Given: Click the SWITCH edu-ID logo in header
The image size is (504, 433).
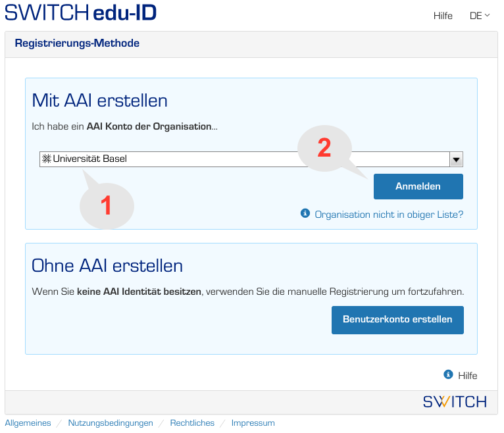Looking at the screenshot, I should pyautogui.click(x=81, y=13).
